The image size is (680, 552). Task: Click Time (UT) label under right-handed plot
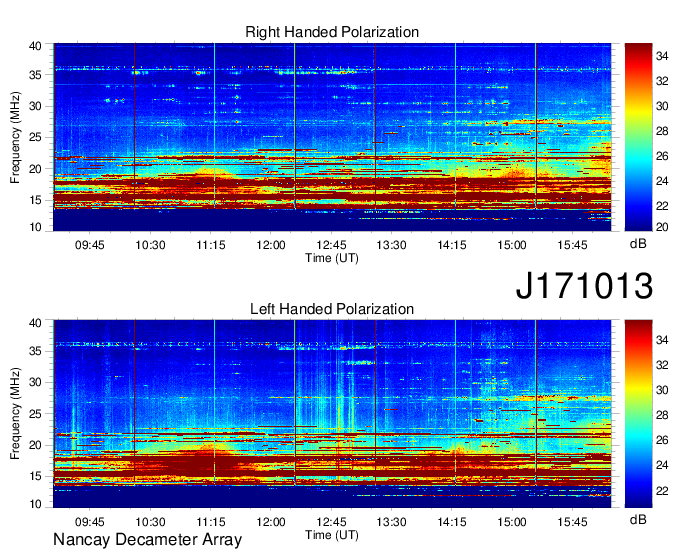332,258
